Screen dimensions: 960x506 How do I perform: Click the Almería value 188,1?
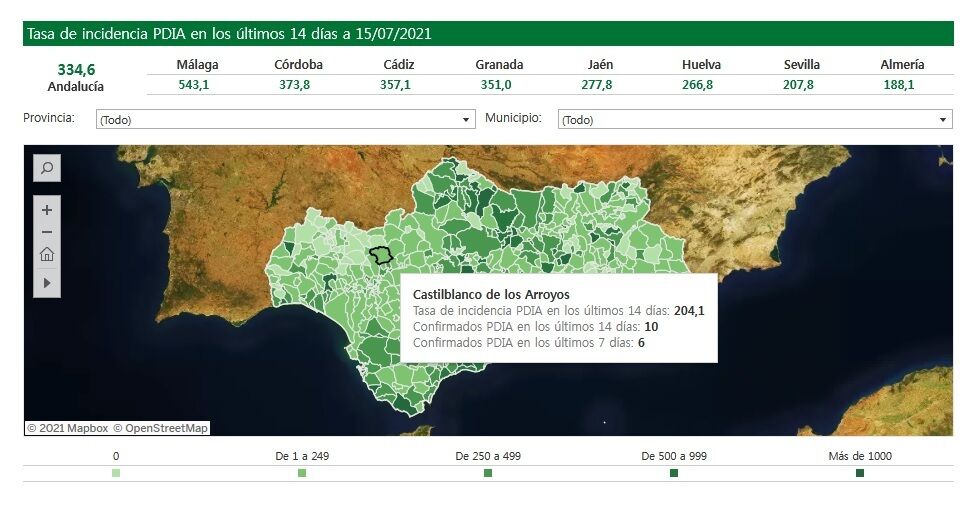tap(899, 85)
